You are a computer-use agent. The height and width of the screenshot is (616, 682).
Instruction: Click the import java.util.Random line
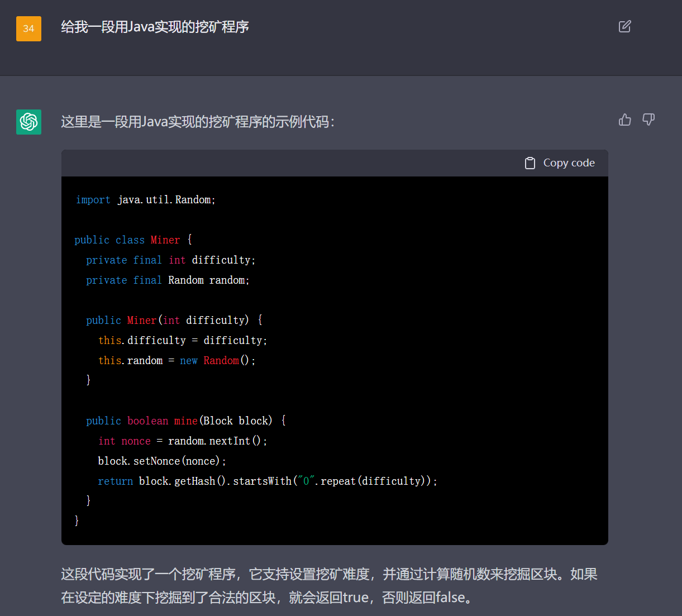pyautogui.click(x=145, y=200)
